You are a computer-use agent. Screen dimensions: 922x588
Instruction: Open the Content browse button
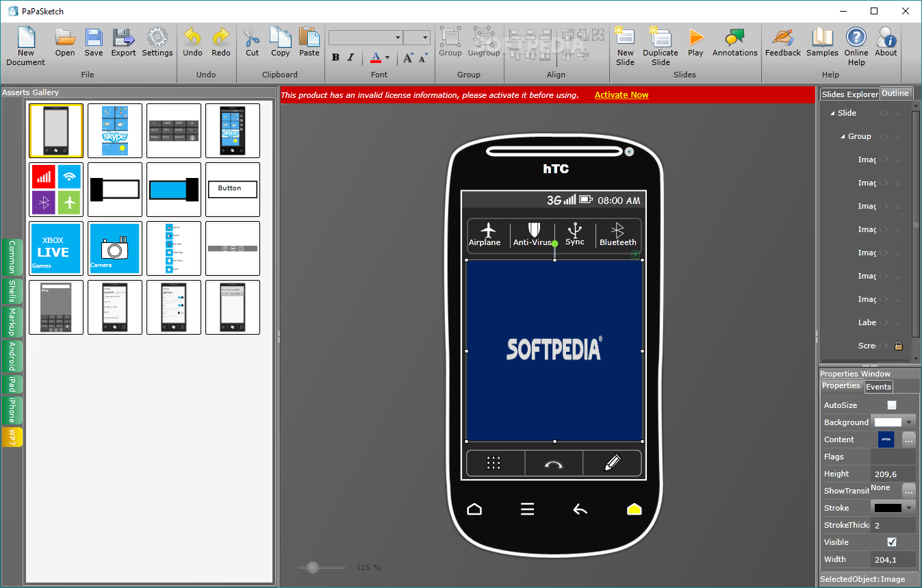click(x=908, y=440)
